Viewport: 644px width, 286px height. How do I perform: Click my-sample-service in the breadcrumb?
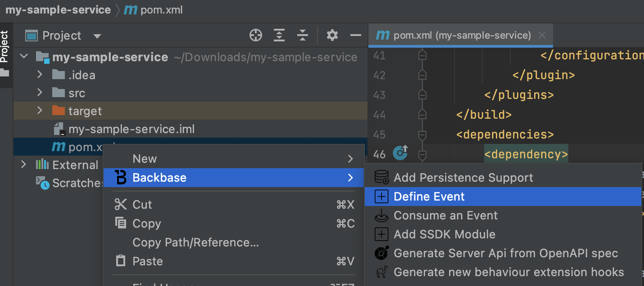(58, 10)
